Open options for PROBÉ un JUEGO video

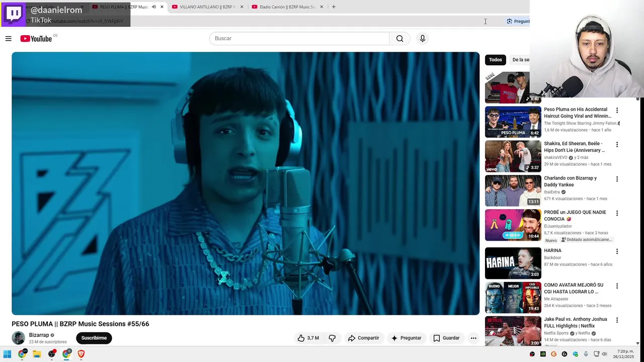click(617, 213)
